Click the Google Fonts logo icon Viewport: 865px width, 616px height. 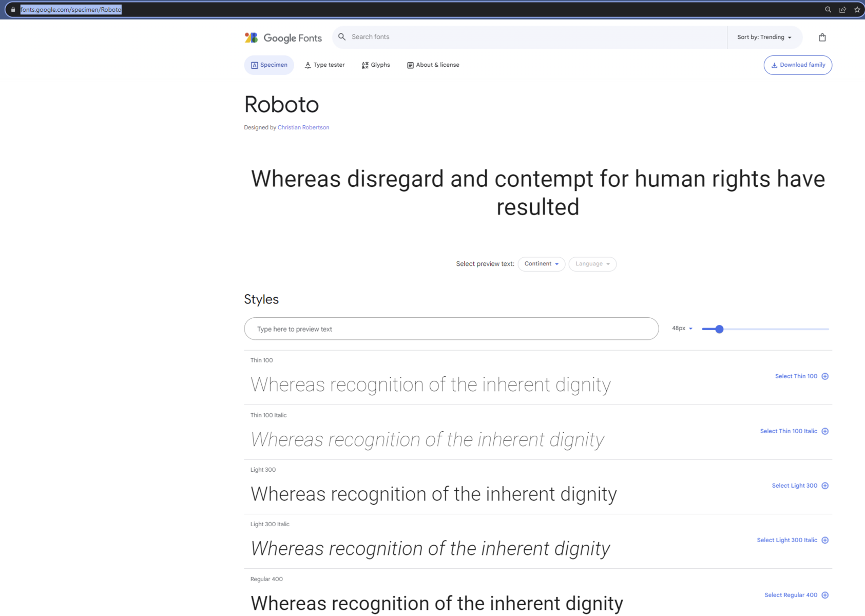251,37
